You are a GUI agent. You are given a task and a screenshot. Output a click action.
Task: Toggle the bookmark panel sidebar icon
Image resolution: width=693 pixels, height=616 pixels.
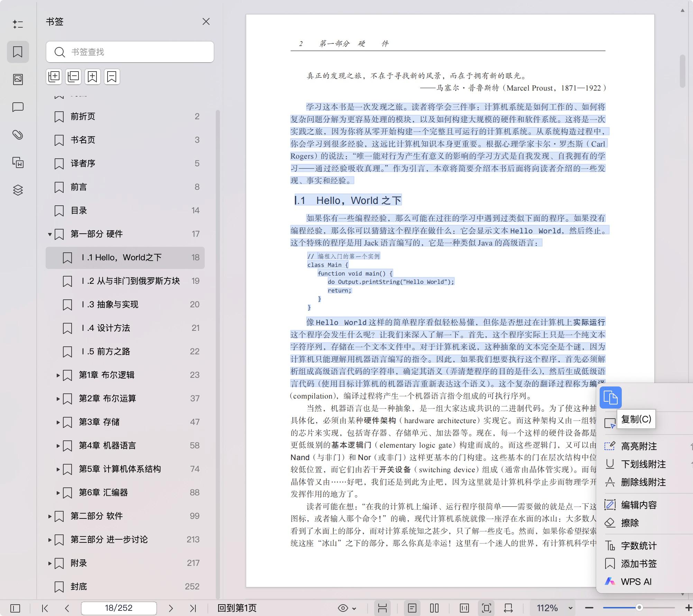pyautogui.click(x=18, y=52)
